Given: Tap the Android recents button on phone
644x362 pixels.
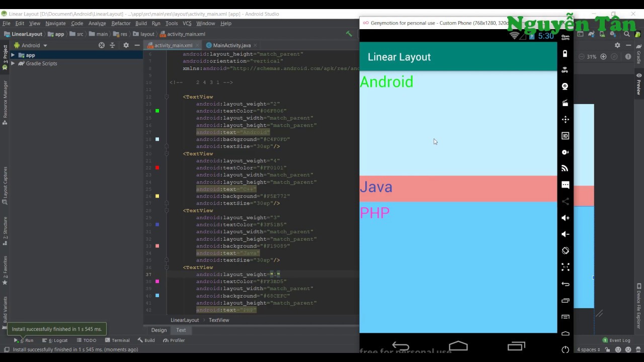Looking at the screenshot, I should click(x=516, y=346).
